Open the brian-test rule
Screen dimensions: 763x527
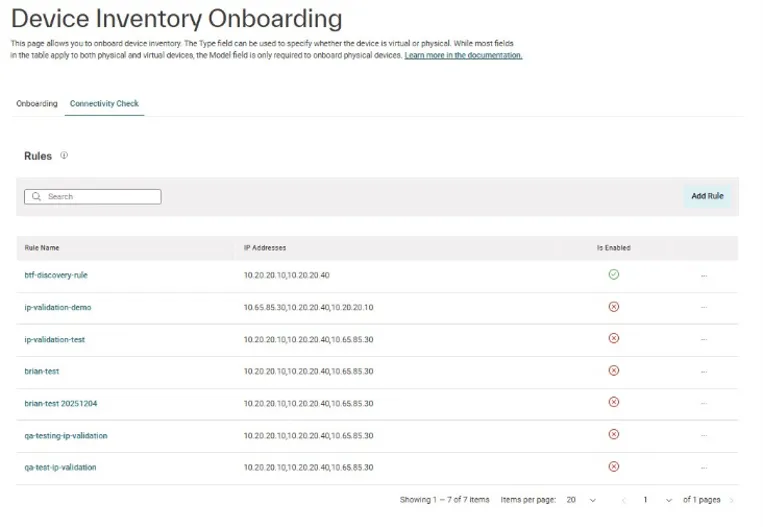[41, 371]
